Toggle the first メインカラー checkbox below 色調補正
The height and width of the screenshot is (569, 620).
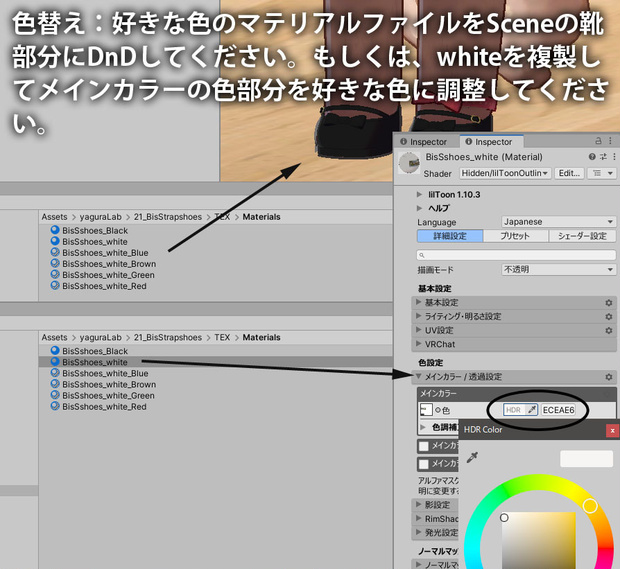tap(423, 446)
